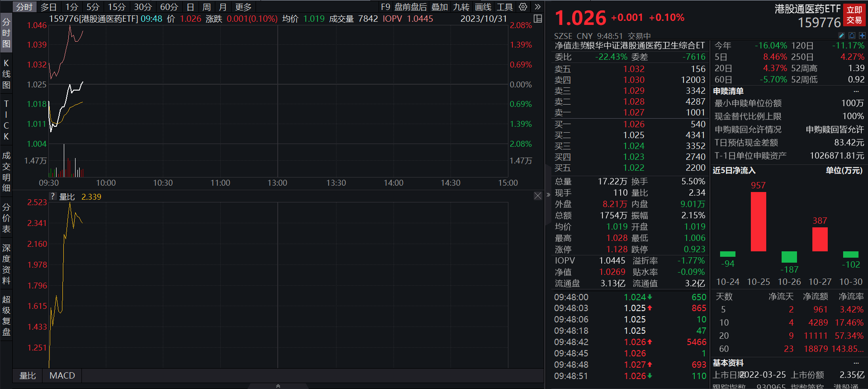
Task: Switch to 日 daily chart tab
Action: [190, 7]
